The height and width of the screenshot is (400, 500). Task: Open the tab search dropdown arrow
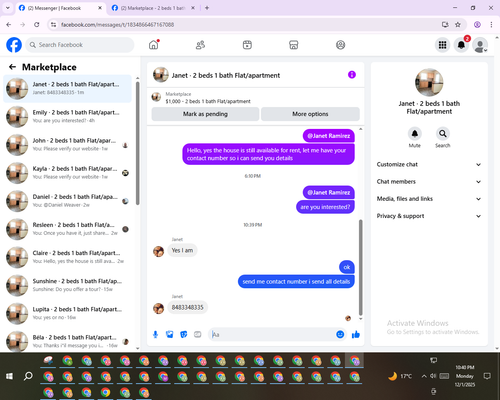(x=8, y=8)
